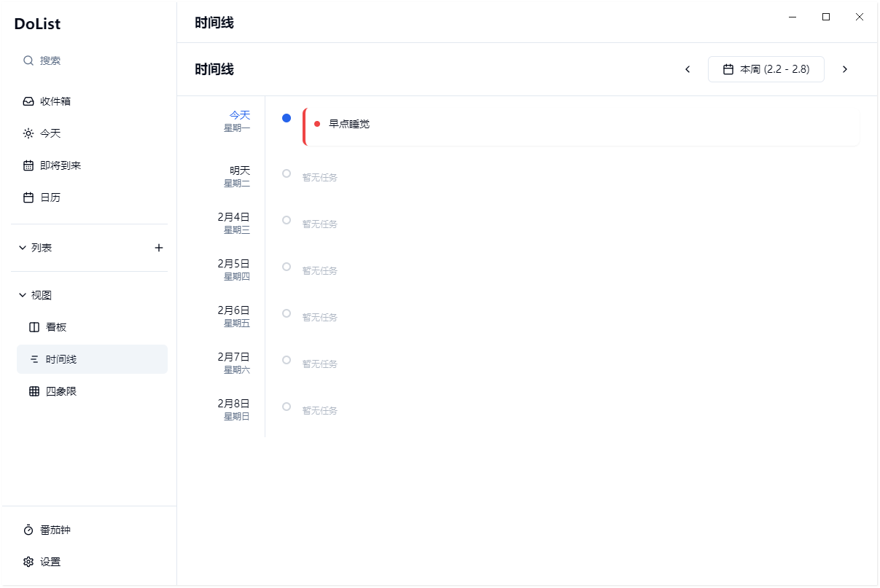Screen dimensions: 880x588
Task: Click the red timeline bar of 早点睡觉
Action: (x=304, y=124)
